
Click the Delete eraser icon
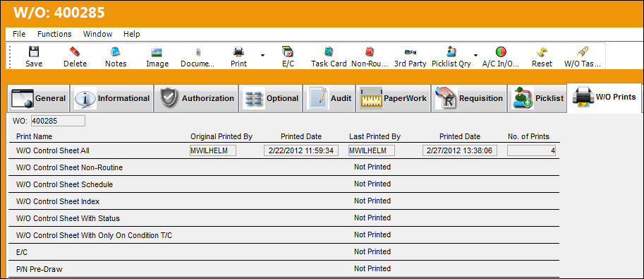click(x=75, y=52)
